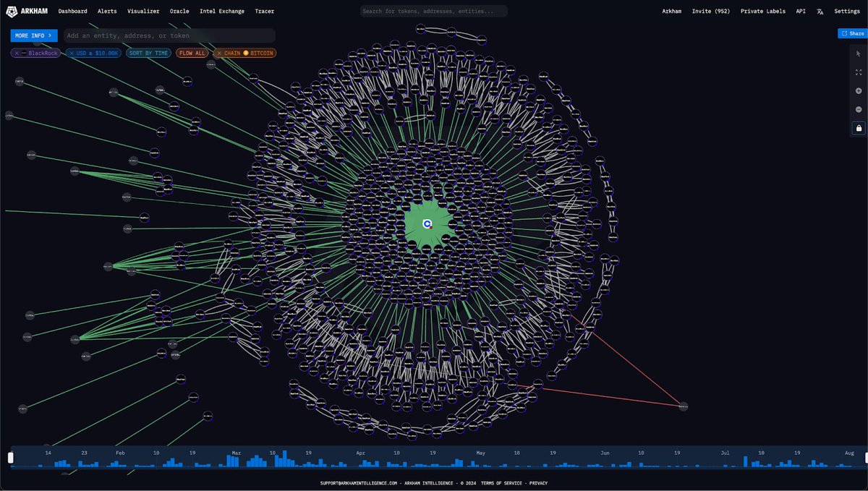Open the support email link in footer
The width and height of the screenshot is (868, 491).
[359, 482]
